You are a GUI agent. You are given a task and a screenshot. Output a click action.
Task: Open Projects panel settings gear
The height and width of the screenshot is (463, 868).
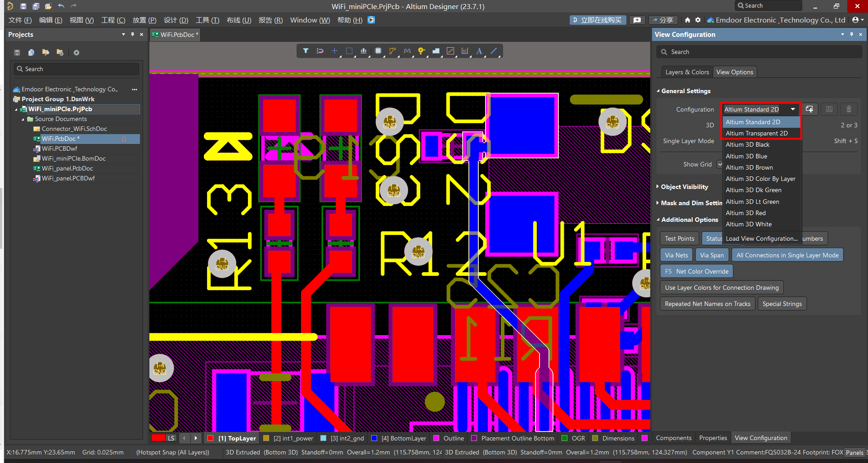click(76, 53)
